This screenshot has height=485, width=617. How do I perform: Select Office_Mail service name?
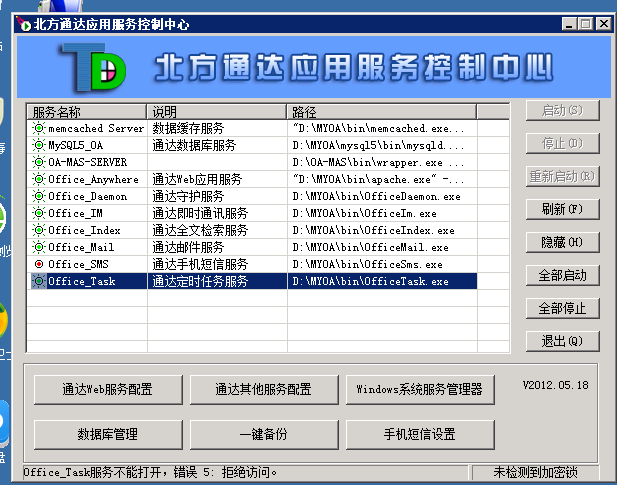(x=81, y=247)
